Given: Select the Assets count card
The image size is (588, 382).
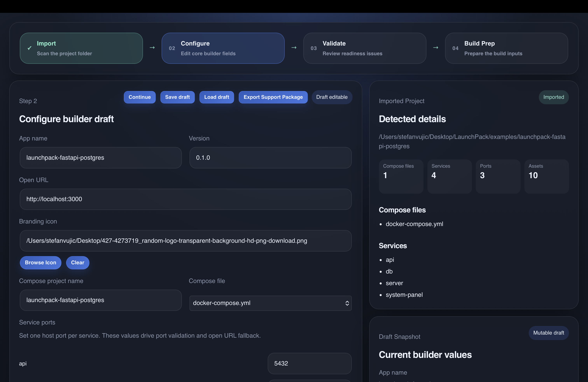Looking at the screenshot, I should (547, 176).
